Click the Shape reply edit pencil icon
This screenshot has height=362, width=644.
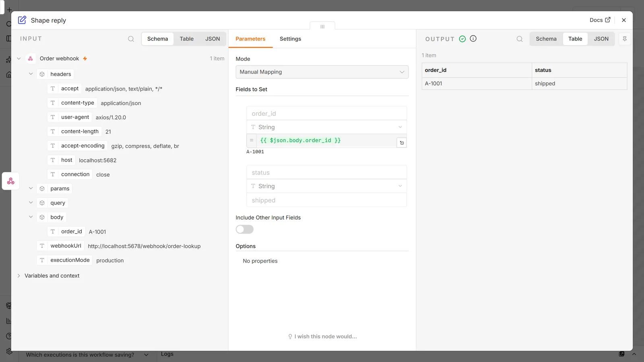[x=22, y=20]
